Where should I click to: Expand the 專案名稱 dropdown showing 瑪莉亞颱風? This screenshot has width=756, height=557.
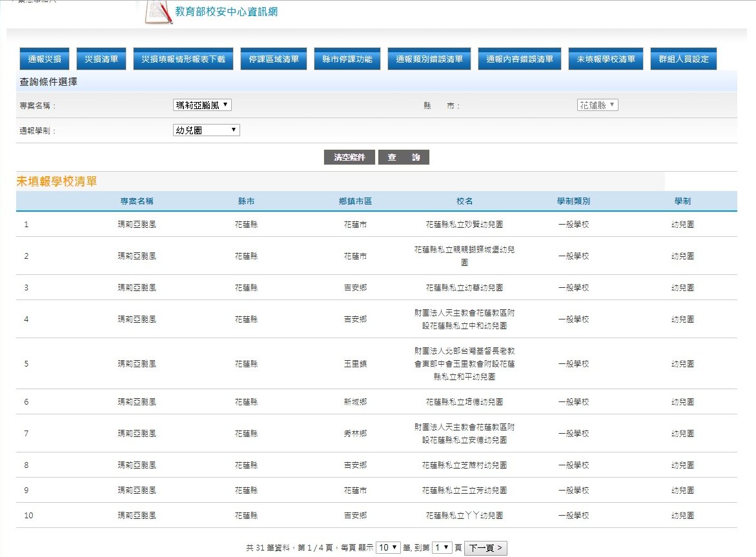pyautogui.click(x=202, y=105)
